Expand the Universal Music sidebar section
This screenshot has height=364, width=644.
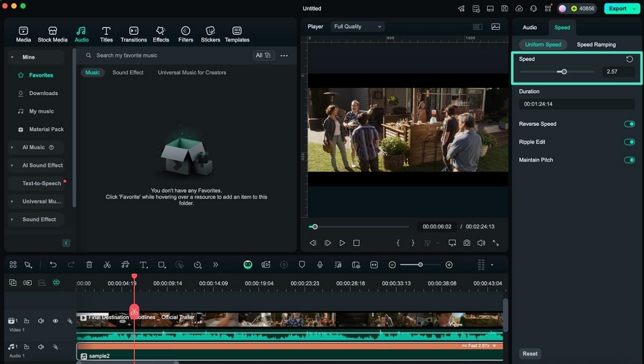click(x=12, y=202)
